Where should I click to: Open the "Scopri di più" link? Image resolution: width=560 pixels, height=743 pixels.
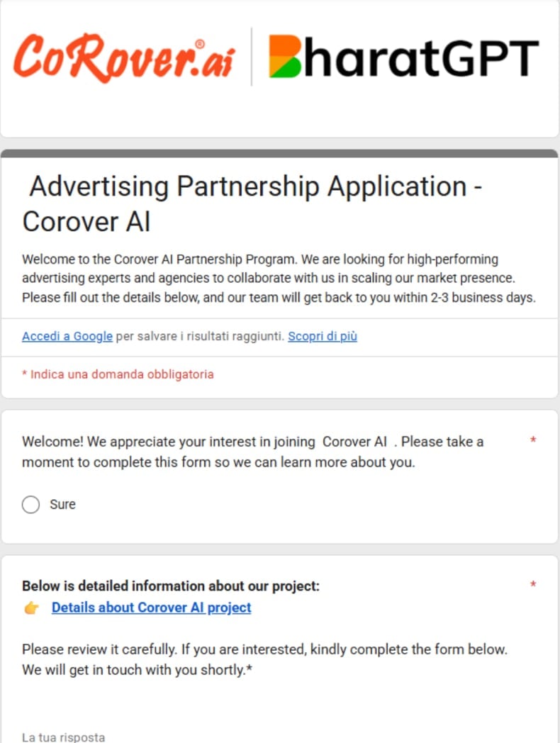tap(323, 336)
